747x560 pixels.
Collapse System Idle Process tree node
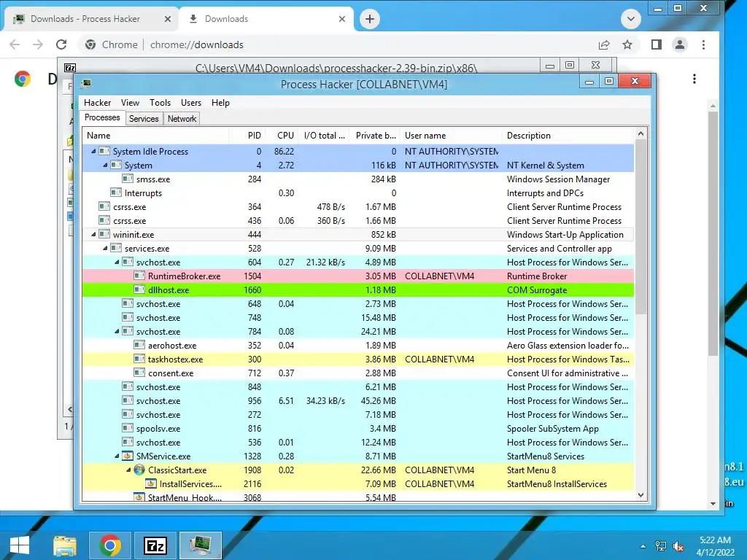point(93,151)
